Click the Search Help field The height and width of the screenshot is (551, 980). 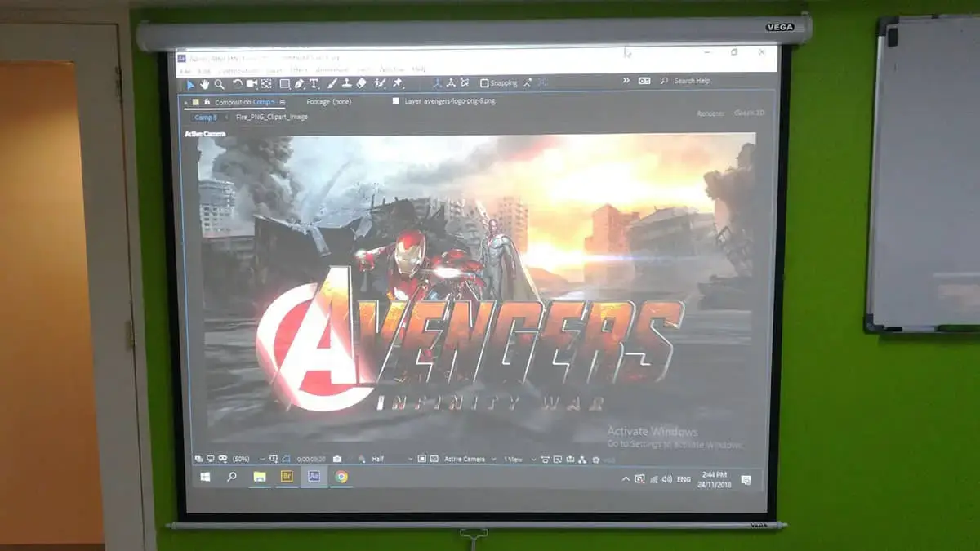pyautogui.click(x=692, y=81)
